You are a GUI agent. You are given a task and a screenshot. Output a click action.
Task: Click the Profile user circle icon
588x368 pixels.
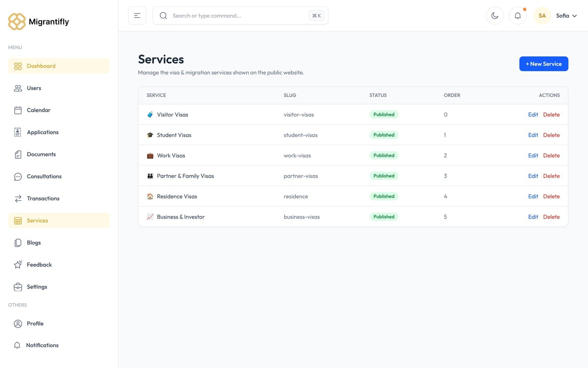pos(18,323)
